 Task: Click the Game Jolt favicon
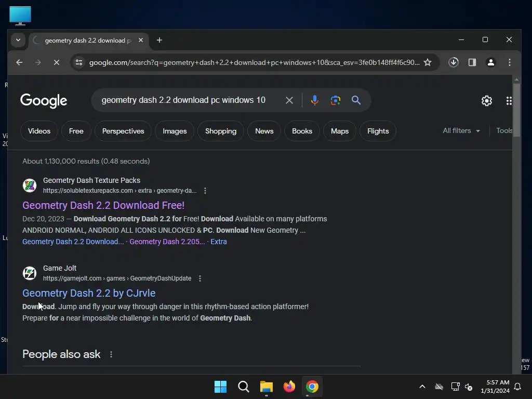click(x=30, y=273)
